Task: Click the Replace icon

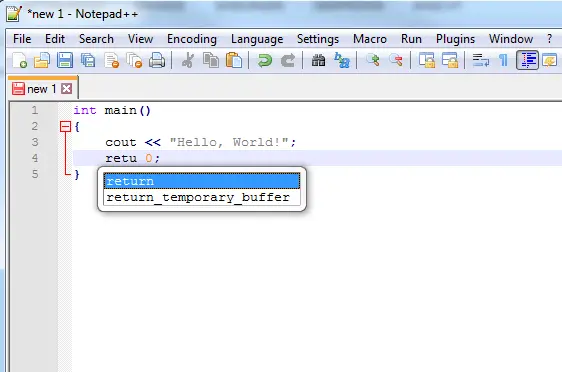Action: pyautogui.click(x=342, y=60)
